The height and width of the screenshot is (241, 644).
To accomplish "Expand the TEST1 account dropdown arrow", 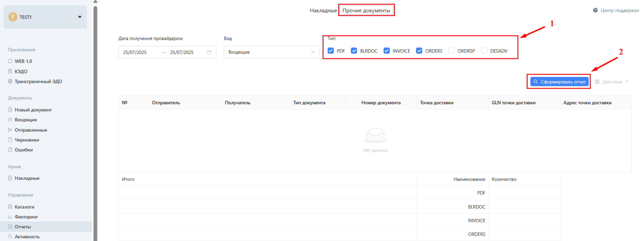I will coord(80,17).
